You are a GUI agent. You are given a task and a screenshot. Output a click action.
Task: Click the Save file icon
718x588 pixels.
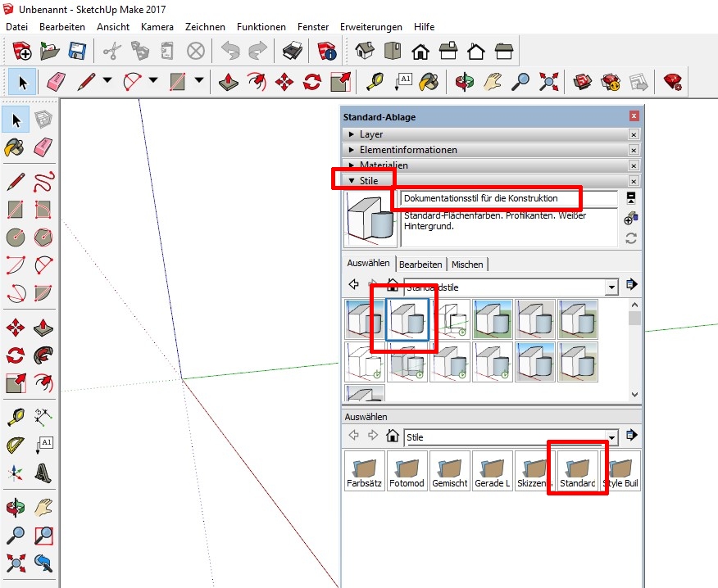(77, 51)
